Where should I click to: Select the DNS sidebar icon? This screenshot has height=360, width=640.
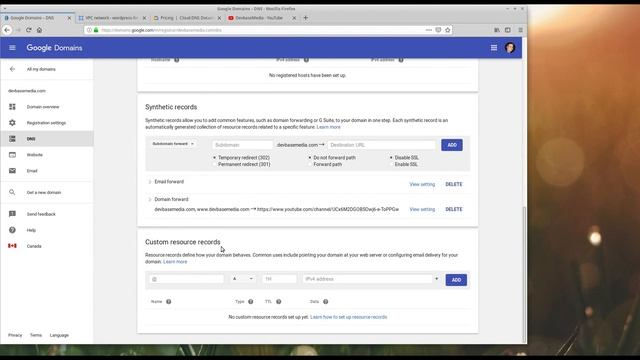[x=12, y=139]
